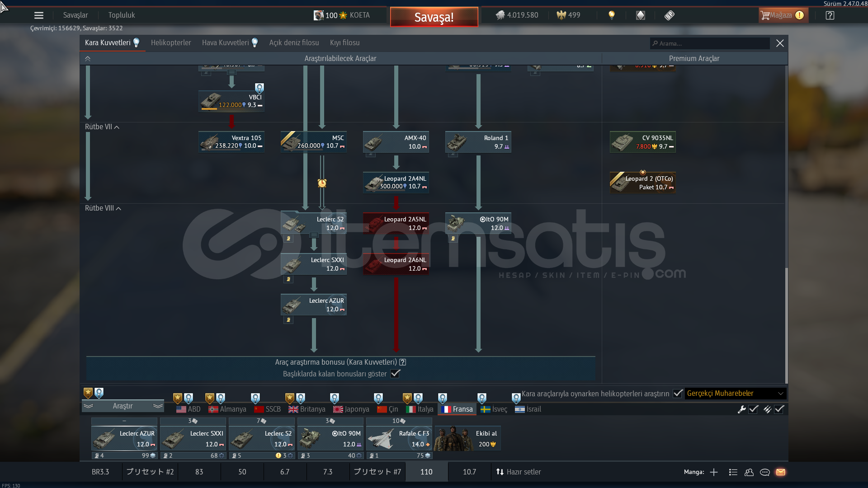Open the Hazır setler presets list
This screenshot has width=868, height=488.
coord(519,472)
